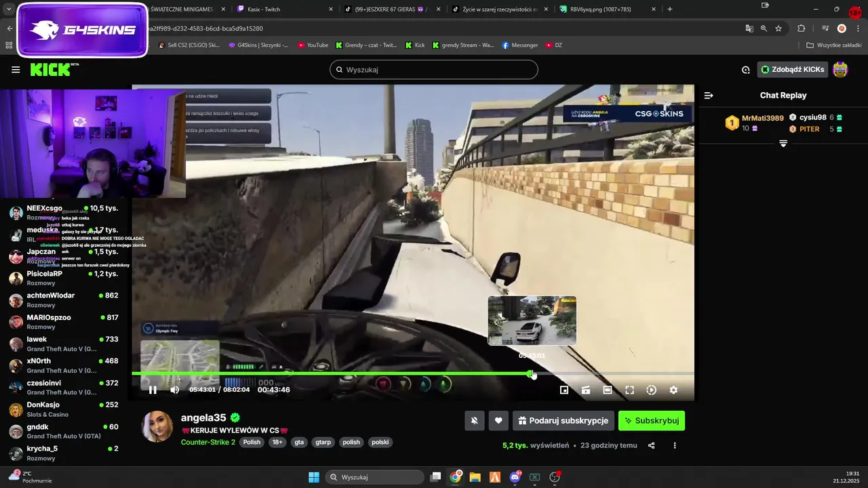Open playback speed control in player
This screenshot has width=868, height=488.
pyautogui.click(x=651, y=390)
